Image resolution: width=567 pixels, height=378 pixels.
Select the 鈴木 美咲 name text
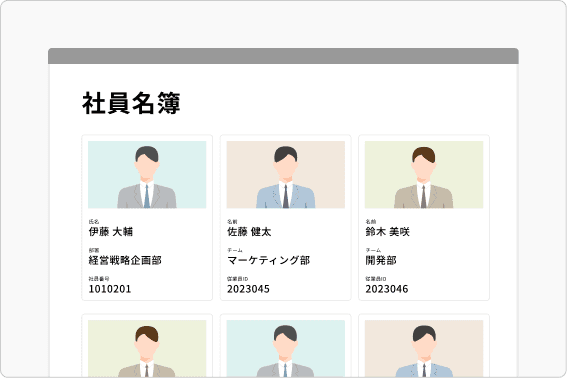(387, 232)
